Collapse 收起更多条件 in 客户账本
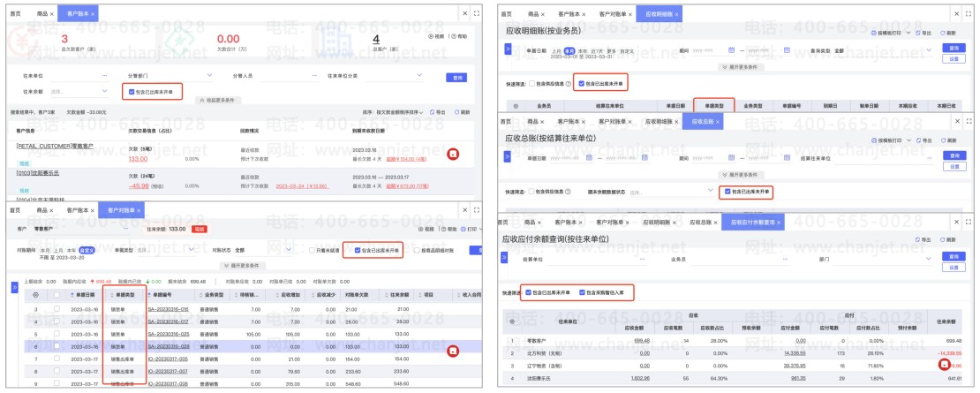 point(219,100)
